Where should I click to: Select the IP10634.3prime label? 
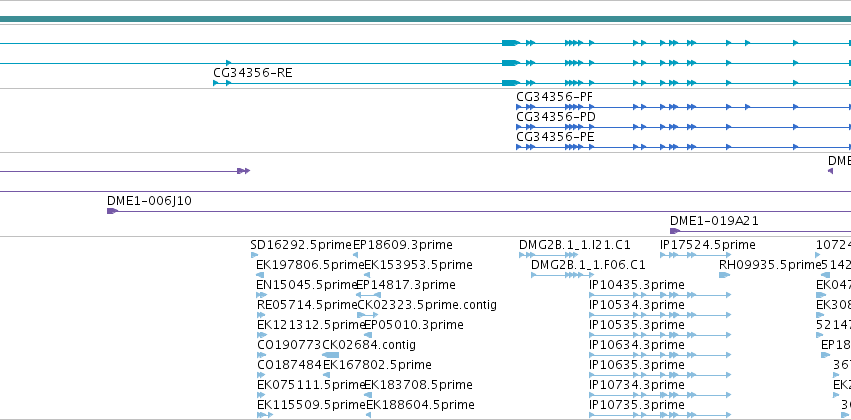637,345
